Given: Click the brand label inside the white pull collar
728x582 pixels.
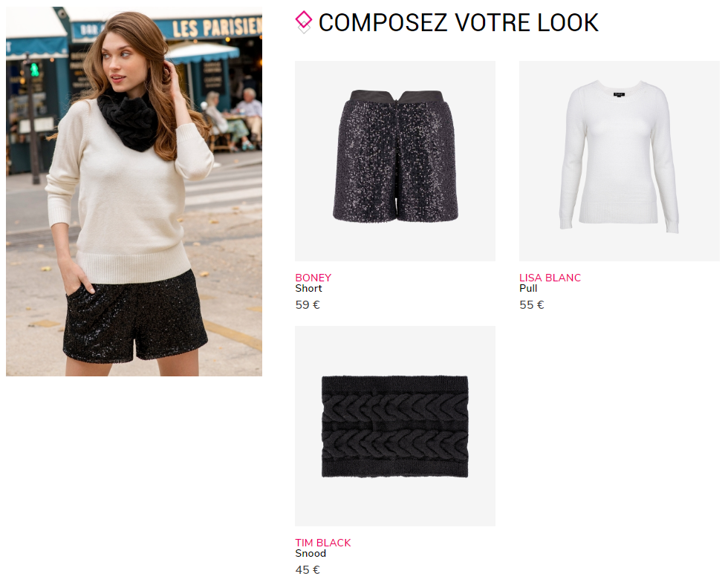Looking at the screenshot, I should tap(619, 94).
